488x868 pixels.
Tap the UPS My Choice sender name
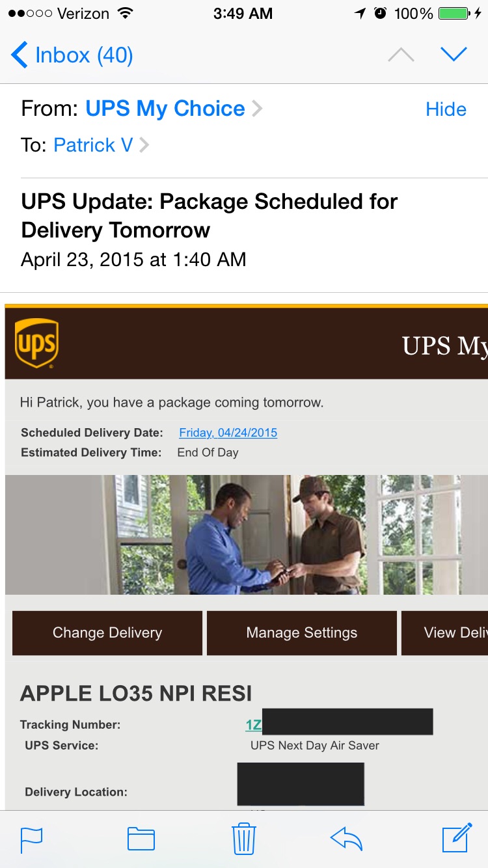(x=165, y=109)
